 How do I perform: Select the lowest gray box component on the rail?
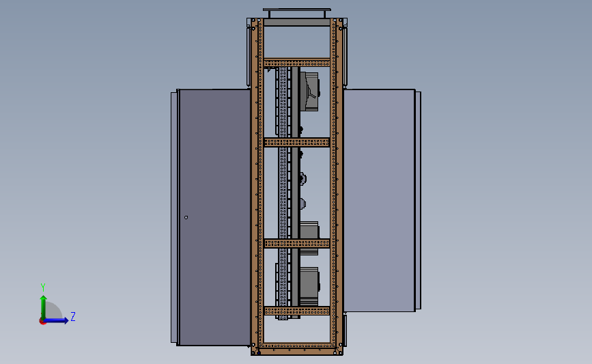tap(309, 286)
